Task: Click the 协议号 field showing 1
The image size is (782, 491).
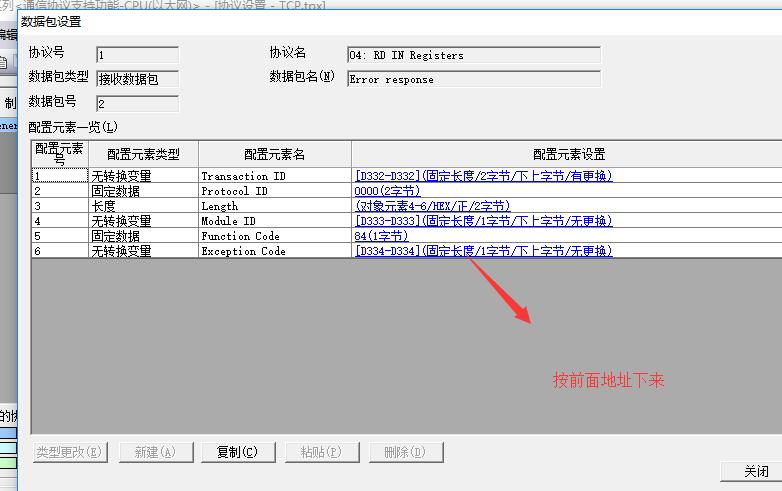Action: tap(137, 55)
